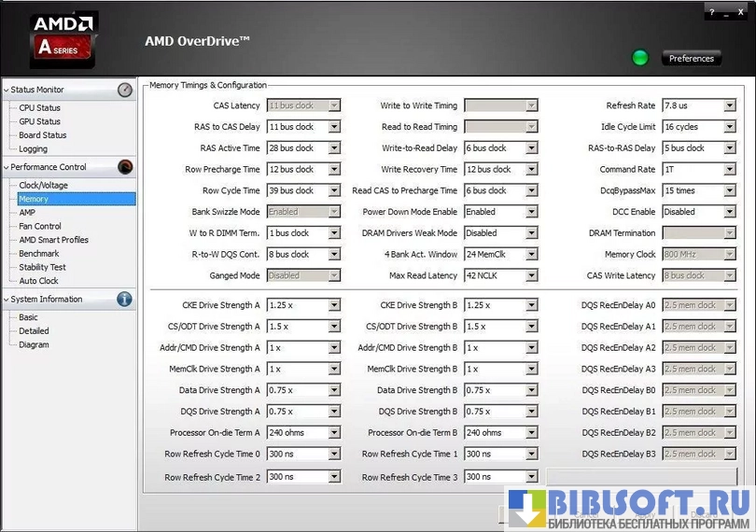This screenshot has width=756, height=532.
Task: Click the System Information info icon
Action: tap(124, 300)
